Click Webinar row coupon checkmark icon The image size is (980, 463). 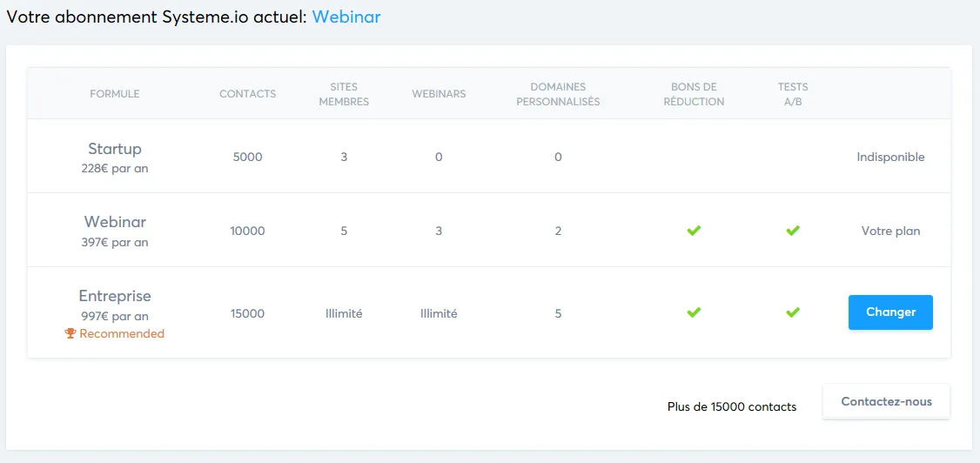tap(694, 231)
